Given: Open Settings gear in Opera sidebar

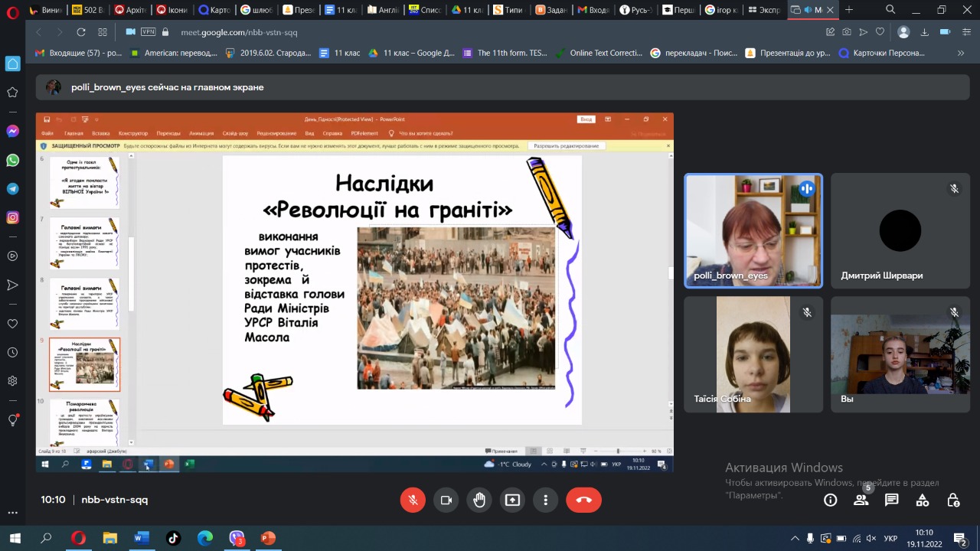Looking at the screenshot, I should 12,381.
